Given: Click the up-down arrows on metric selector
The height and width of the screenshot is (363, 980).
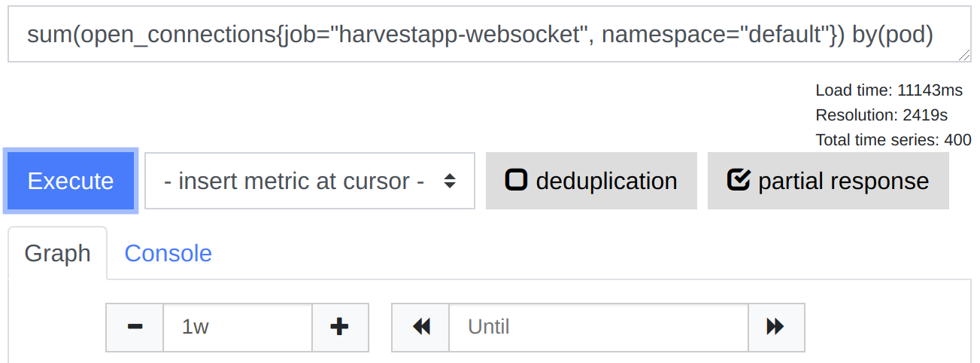Looking at the screenshot, I should (450, 181).
